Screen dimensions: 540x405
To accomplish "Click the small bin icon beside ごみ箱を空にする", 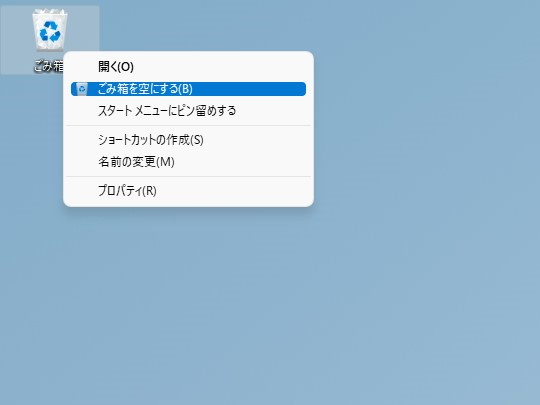I will (82, 89).
